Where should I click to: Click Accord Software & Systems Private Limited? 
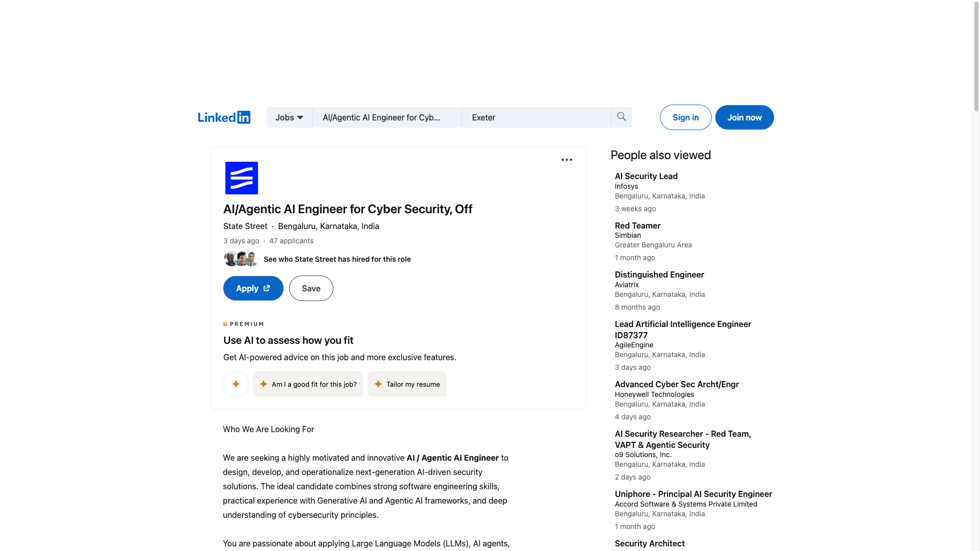tap(686, 504)
